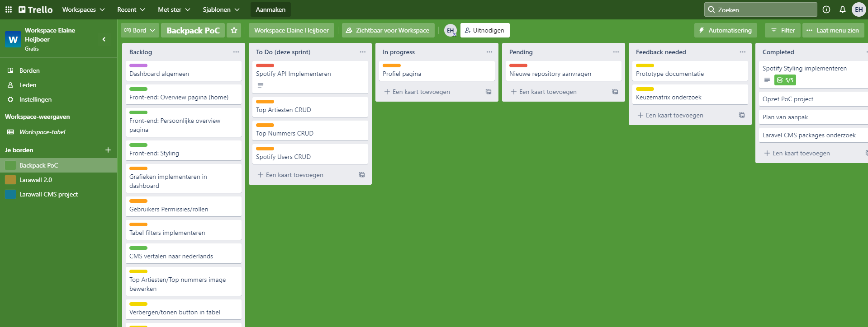This screenshot has width=868, height=327.
Task: Open the information icon in the header
Action: point(826,9)
